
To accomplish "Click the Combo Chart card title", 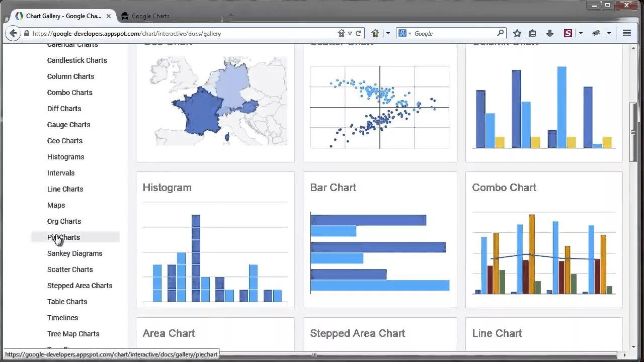I will click(x=504, y=188).
